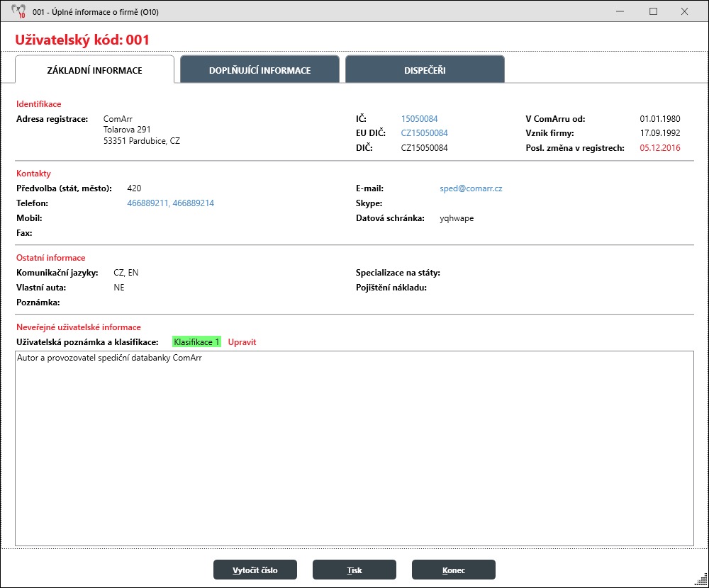
Task: Click inside the user note text area
Action: tap(354, 453)
